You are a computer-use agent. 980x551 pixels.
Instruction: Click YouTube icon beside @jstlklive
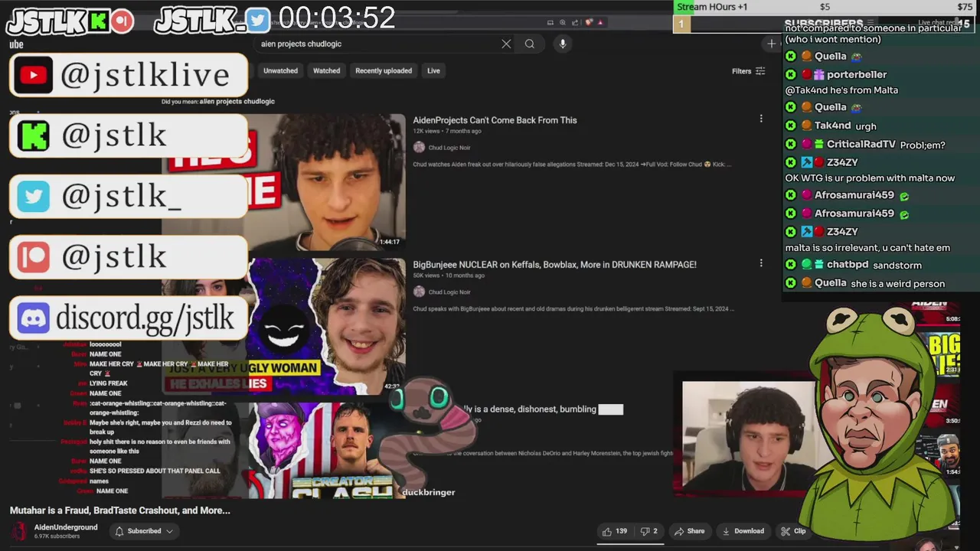click(x=33, y=74)
